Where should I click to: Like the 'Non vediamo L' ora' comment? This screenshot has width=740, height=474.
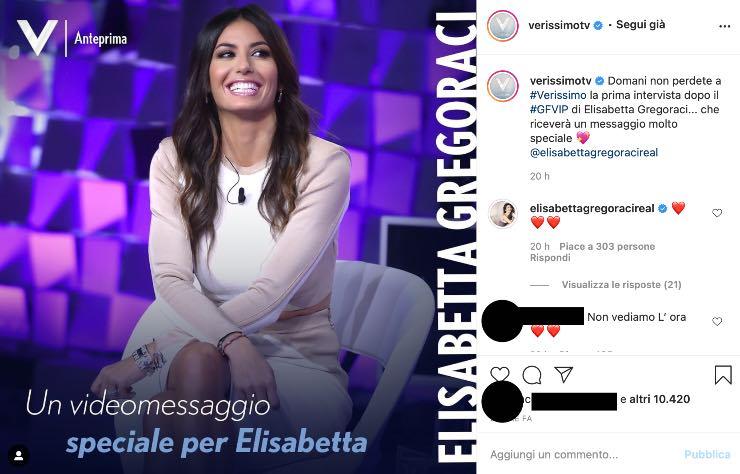click(717, 322)
